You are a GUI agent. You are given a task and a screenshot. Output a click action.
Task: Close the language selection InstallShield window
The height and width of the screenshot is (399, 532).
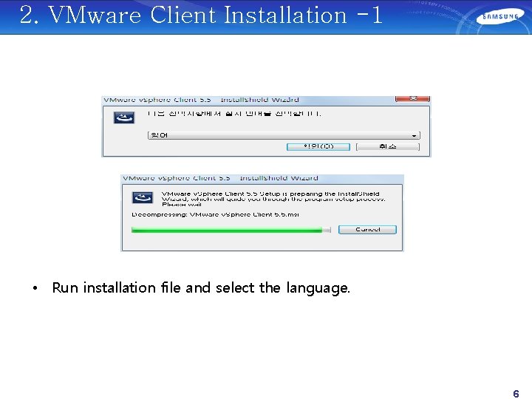(412, 99)
